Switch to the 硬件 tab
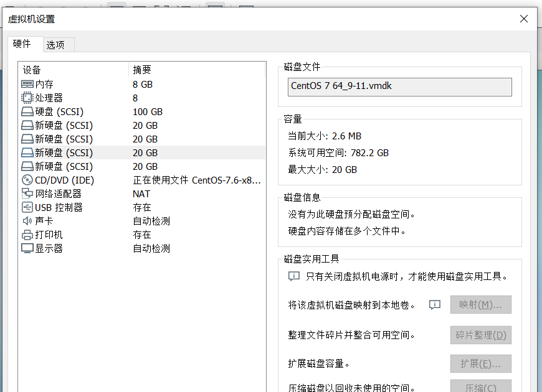Screen dimensions: 542x392 click(x=24, y=45)
